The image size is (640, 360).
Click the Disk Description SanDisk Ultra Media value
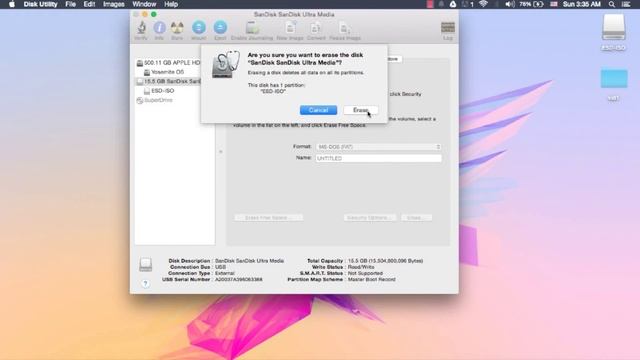pyautogui.click(x=249, y=260)
